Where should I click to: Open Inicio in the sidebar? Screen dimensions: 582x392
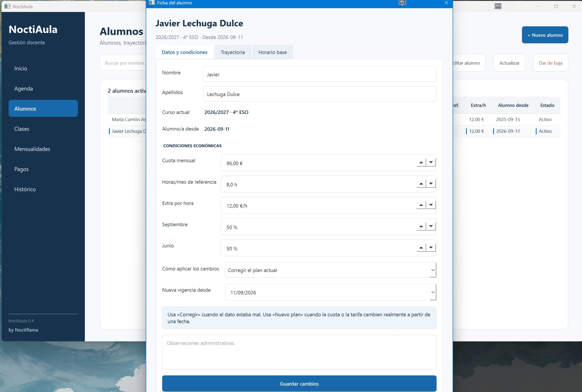click(43, 68)
